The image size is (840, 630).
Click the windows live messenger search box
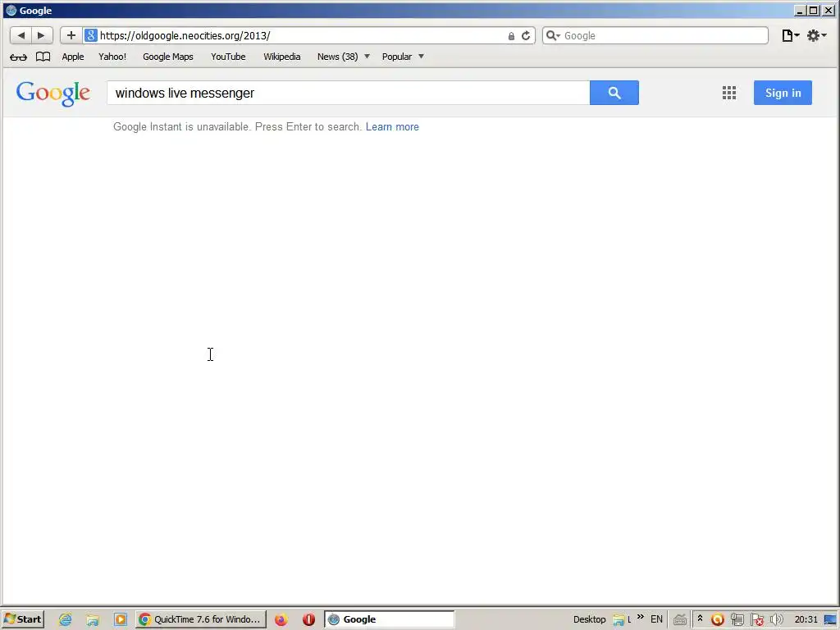pos(348,93)
